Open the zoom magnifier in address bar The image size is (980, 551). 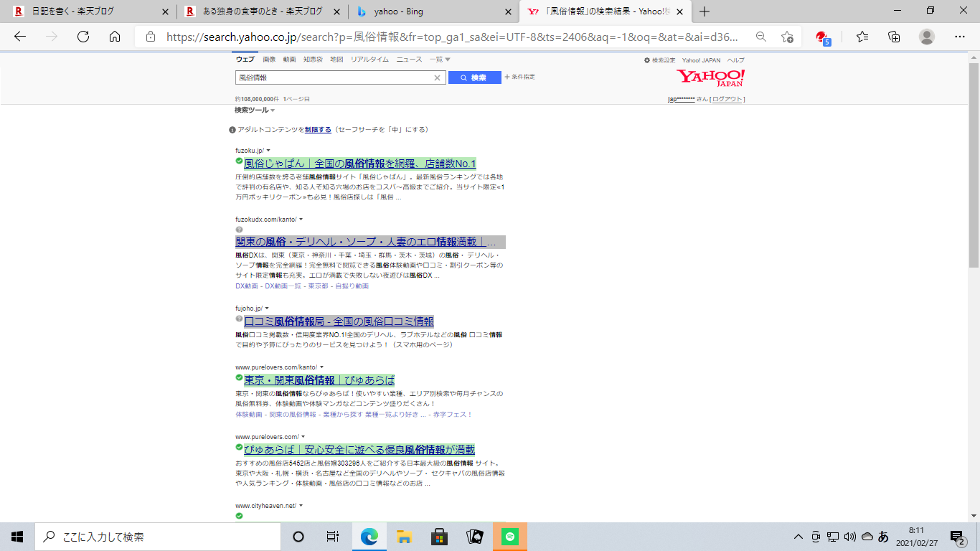tap(761, 37)
